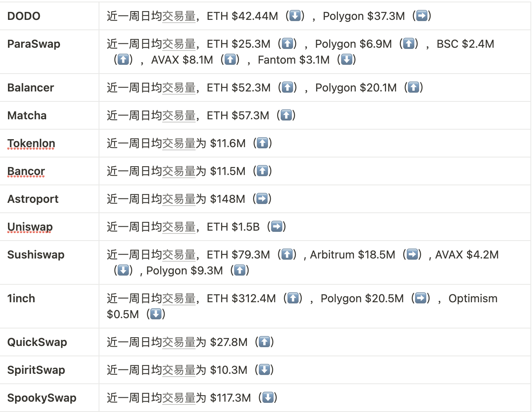Image resolution: width=532 pixels, height=412 pixels.
Task: Select the Sushiswap row label
Action: pyautogui.click(x=36, y=255)
